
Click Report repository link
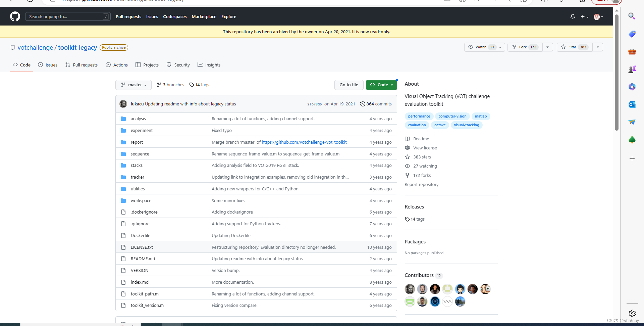[422, 185]
